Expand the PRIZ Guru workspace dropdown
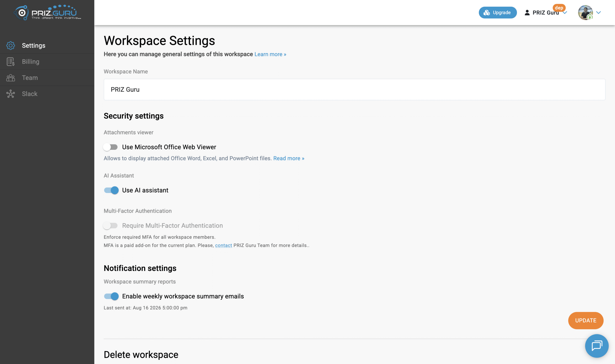 565,12
